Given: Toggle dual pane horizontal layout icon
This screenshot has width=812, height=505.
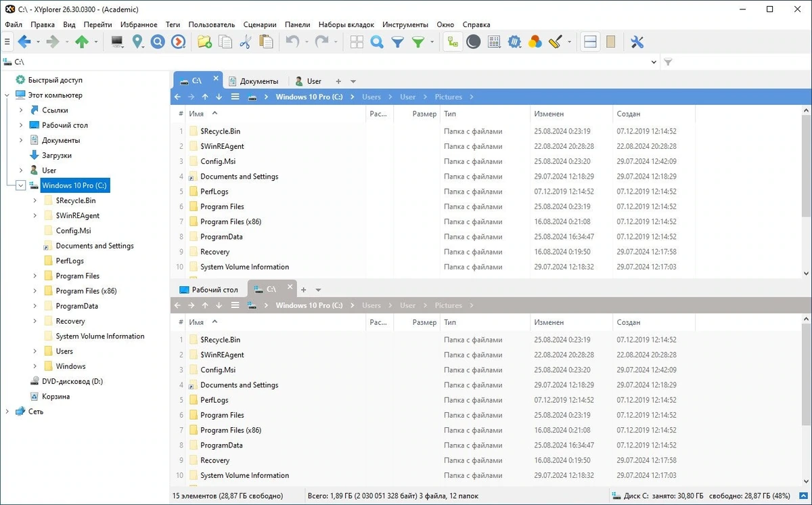Looking at the screenshot, I should coord(590,42).
